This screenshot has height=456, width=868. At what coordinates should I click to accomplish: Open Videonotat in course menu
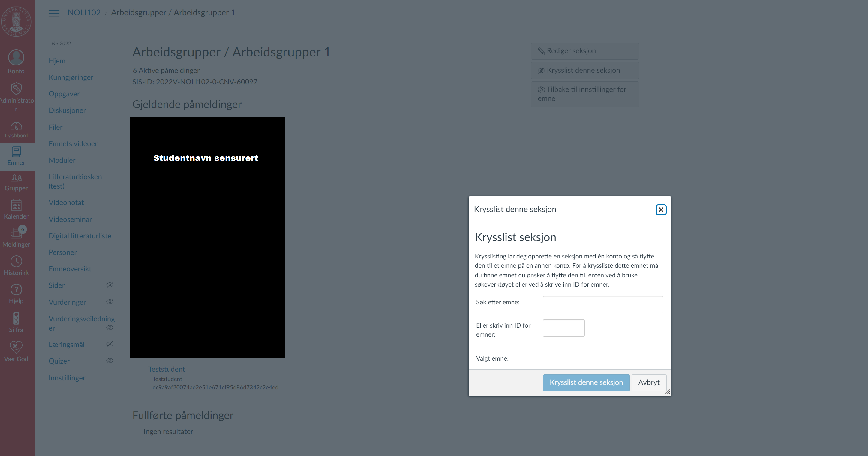pos(66,203)
